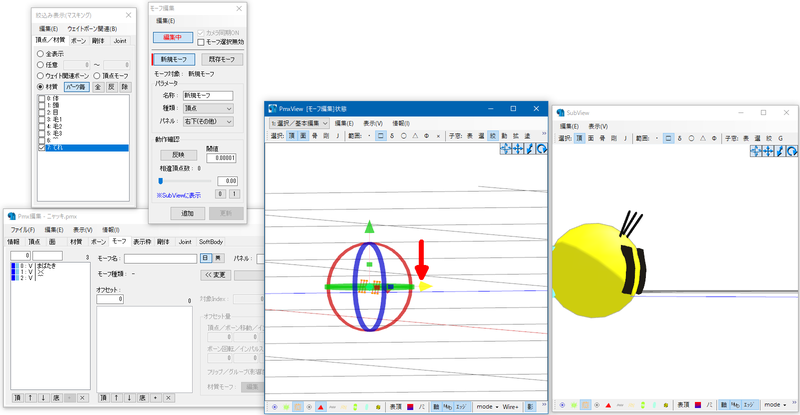Open the 選択/基本編集 mode dropdown in PmxView
The height and width of the screenshot is (415, 800).
pyautogui.click(x=299, y=123)
